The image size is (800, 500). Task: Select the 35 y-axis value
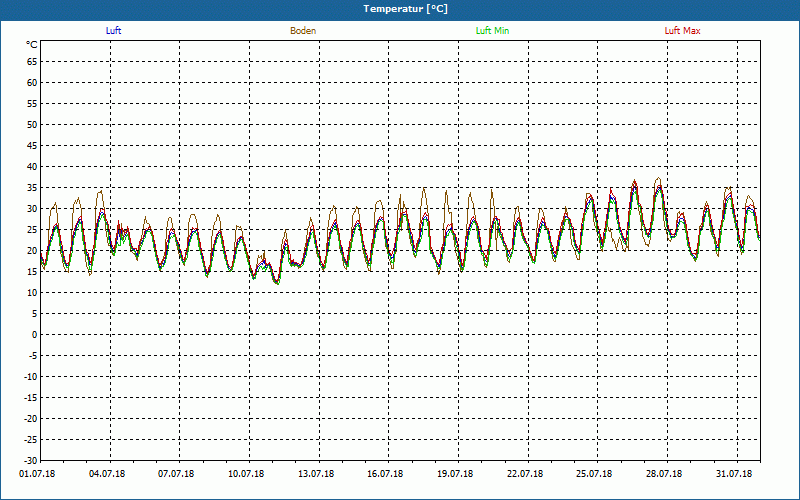pyautogui.click(x=32, y=188)
